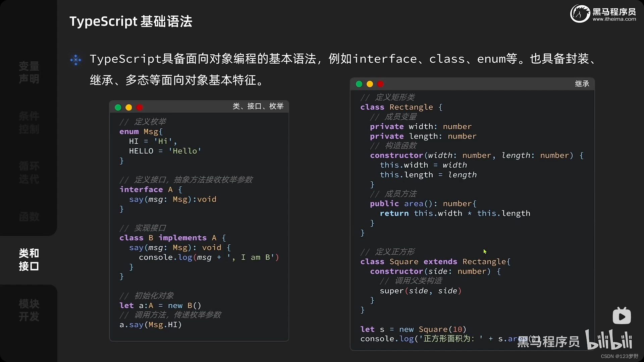Click the red traffic-light dot on the right code window

tap(380, 84)
